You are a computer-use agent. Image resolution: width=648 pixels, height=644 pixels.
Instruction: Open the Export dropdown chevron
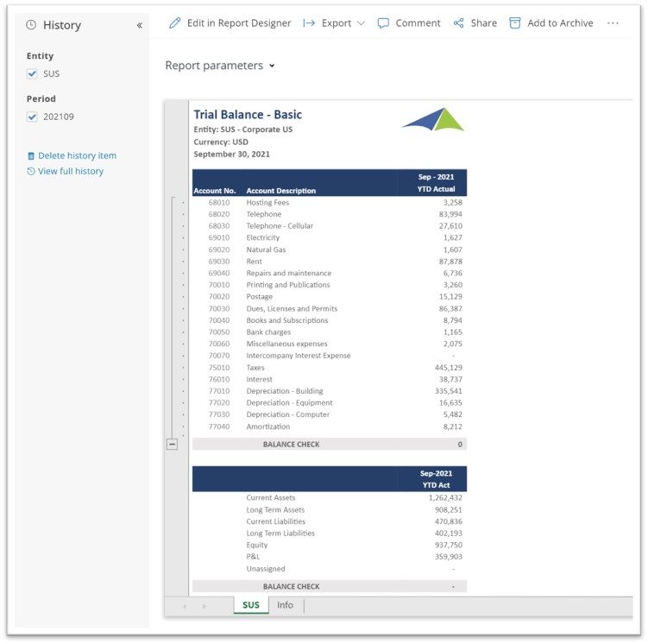click(x=361, y=23)
